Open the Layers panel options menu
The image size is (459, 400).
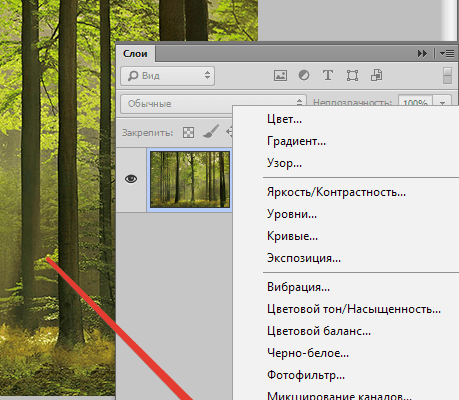(447, 54)
